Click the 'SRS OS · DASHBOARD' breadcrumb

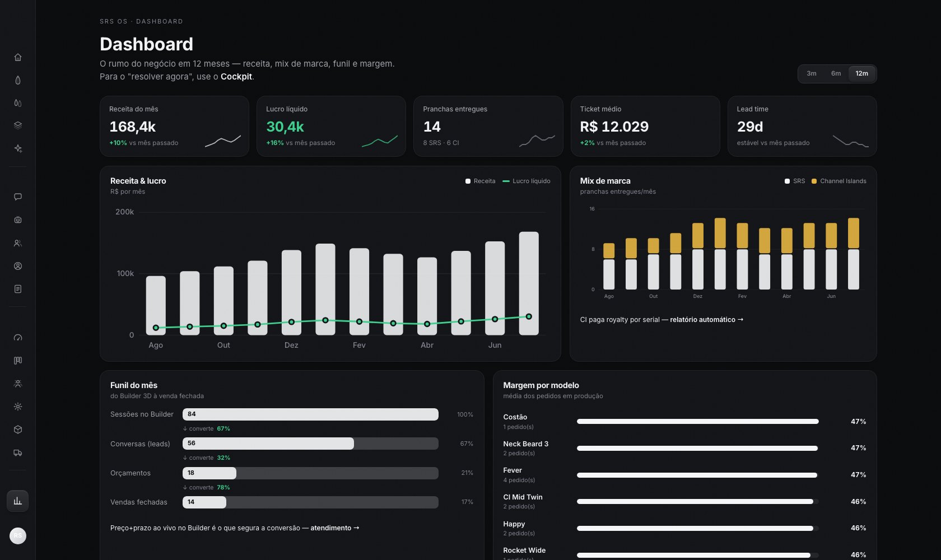pyautogui.click(x=141, y=21)
